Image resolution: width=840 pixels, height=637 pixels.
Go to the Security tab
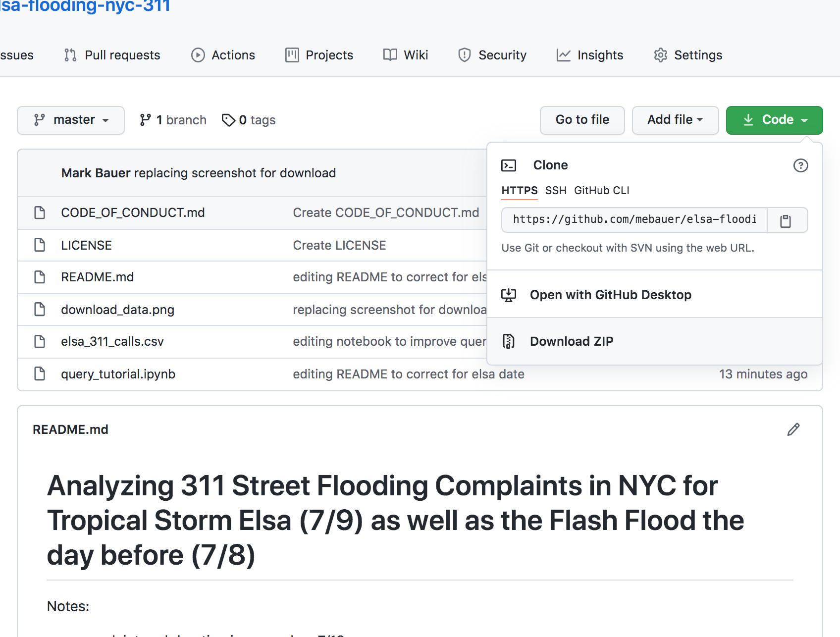pyautogui.click(x=492, y=55)
